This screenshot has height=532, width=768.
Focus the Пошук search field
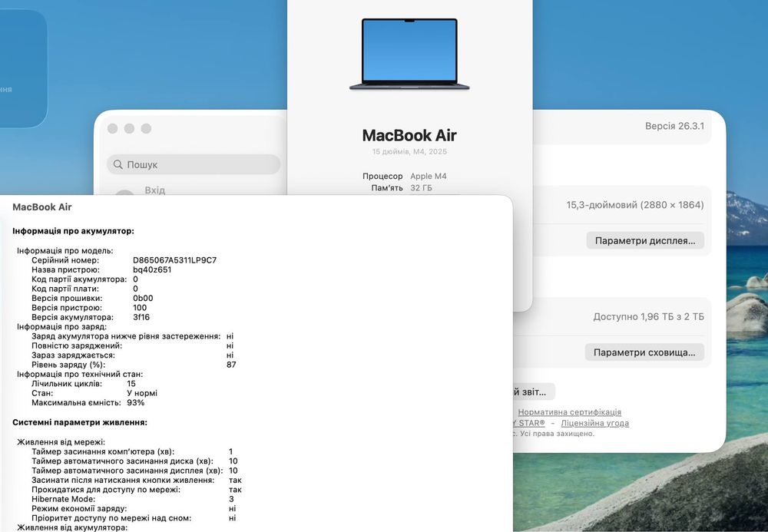pos(194,164)
